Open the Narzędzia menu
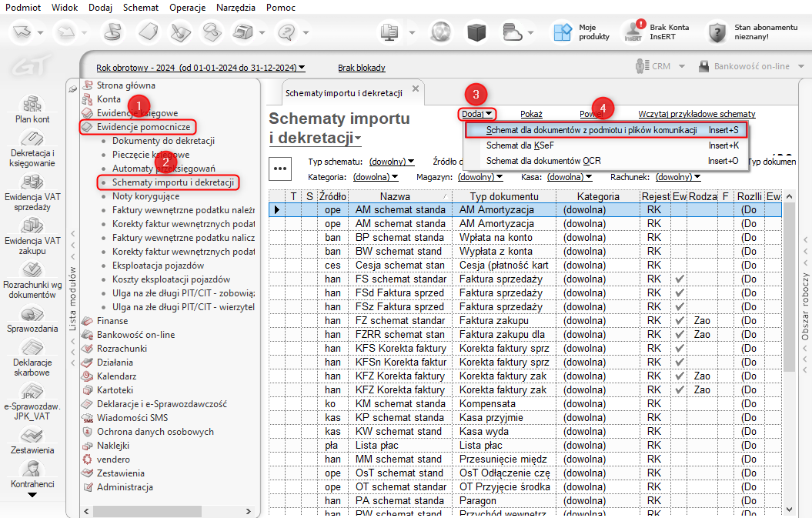This screenshot has width=812, height=518. (235, 7)
